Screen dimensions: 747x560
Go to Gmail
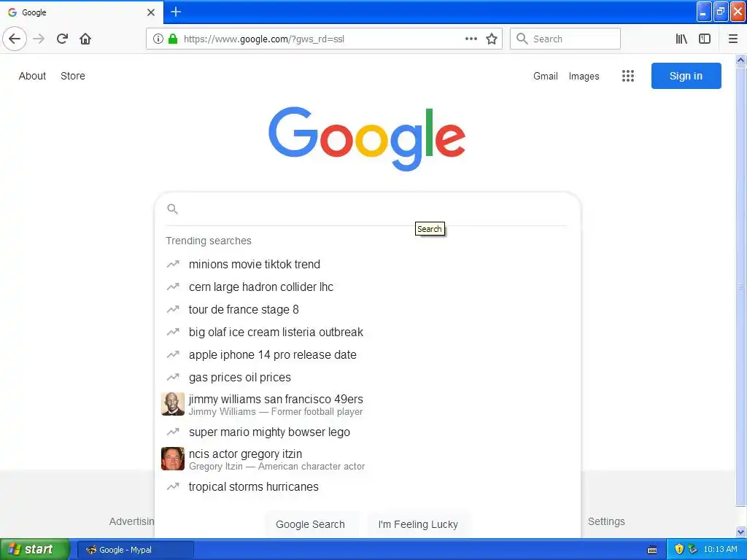546,76
